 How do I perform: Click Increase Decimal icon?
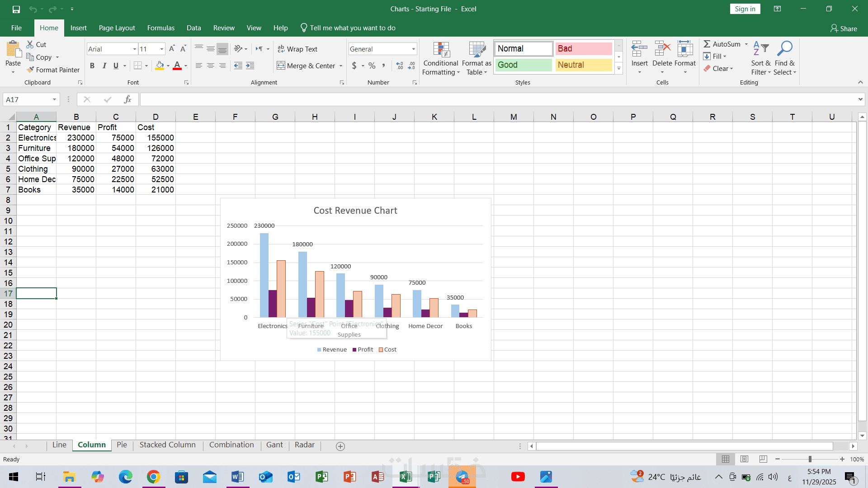(399, 66)
